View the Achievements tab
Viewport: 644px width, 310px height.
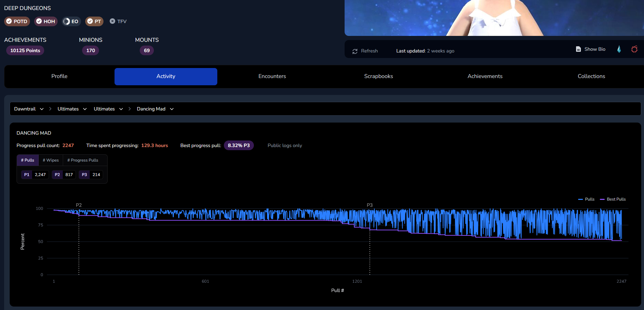click(x=485, y=76)
